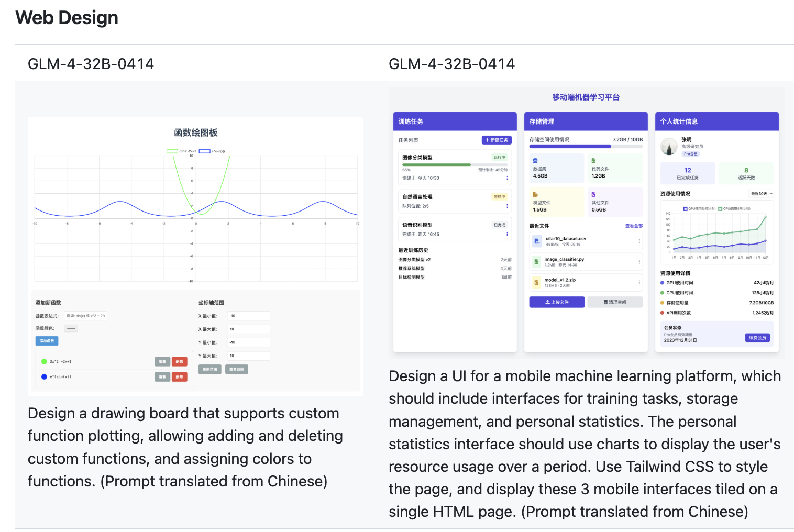The width and height of the screenshot is (794, 532).
Task: Click the 数据集 database icon
Action: (535, 161)
